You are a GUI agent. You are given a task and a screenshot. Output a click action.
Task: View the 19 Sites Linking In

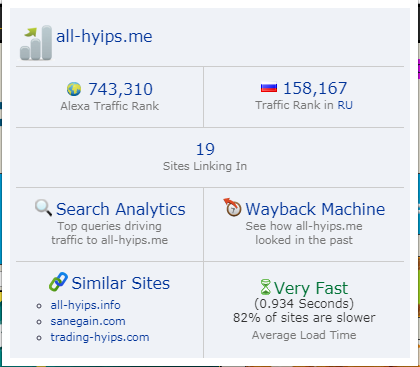click(x=205, y=149)
